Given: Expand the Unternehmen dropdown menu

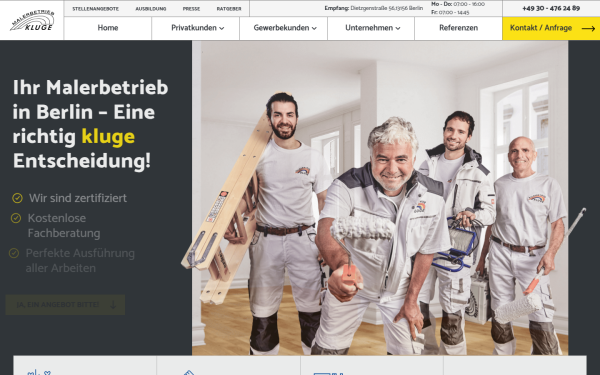Looking at the screenshot, I should pyautogui.click(x=373, y=28).
